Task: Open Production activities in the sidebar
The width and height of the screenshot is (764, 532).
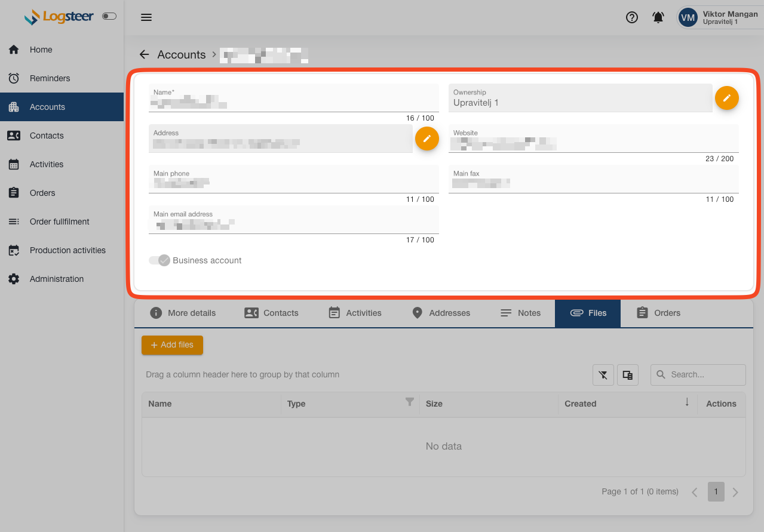Action: 67,250
